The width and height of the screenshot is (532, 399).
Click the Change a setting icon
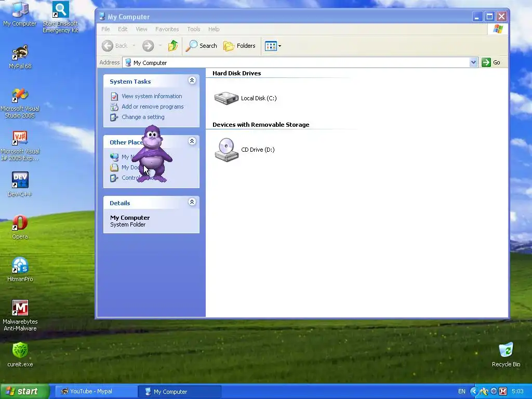(x=114, y=117)
